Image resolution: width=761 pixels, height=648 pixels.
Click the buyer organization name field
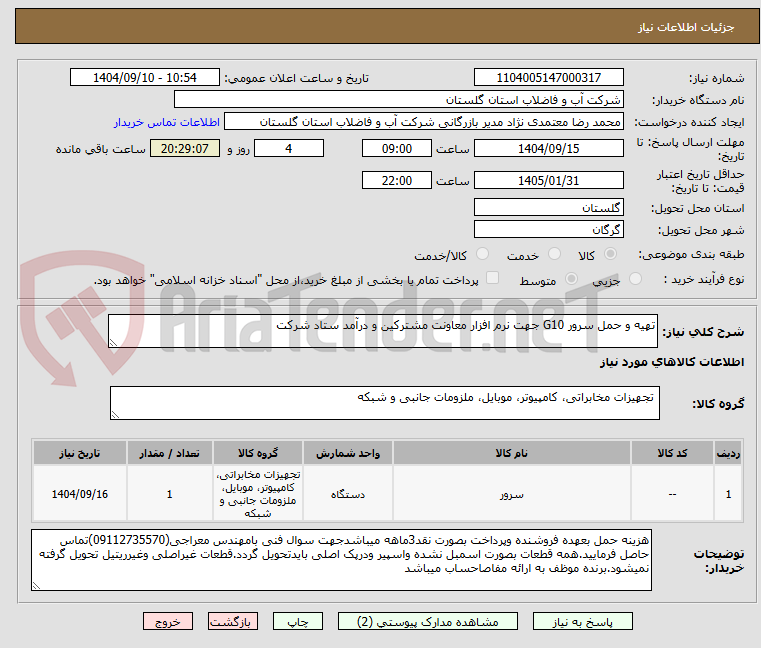point(398,100)
